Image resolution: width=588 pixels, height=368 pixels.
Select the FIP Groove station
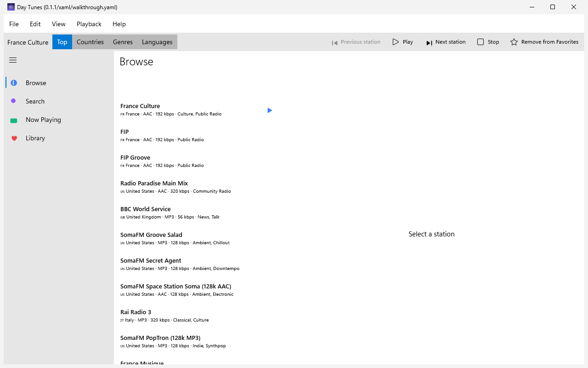click(x=197, y=161)
